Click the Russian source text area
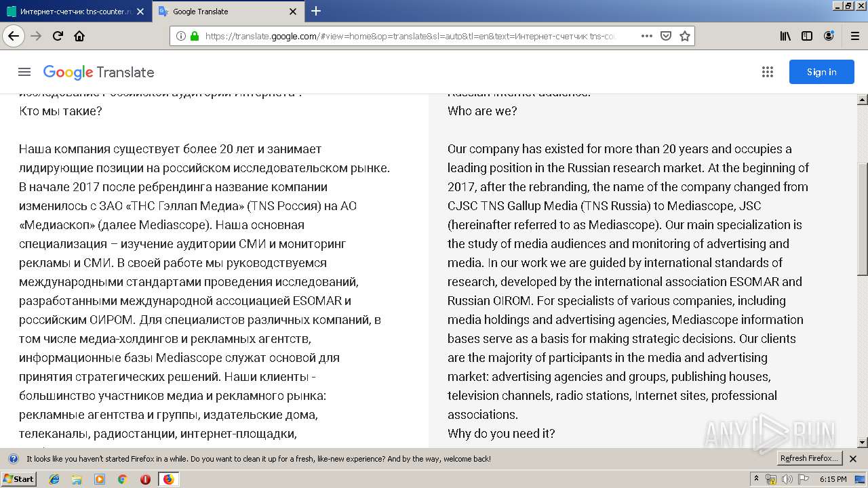Screen dimensions: 868x488 [x=205, y=271]
